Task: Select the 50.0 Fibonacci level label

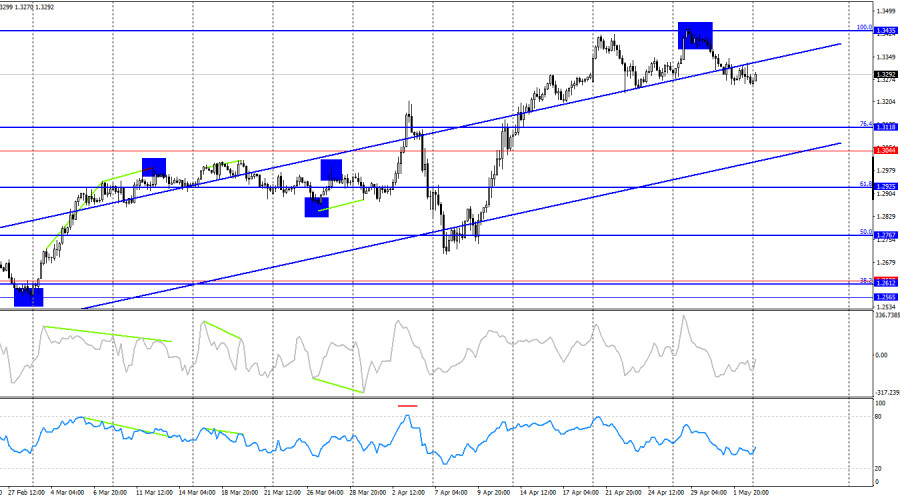Action: [x=866, y=232]
